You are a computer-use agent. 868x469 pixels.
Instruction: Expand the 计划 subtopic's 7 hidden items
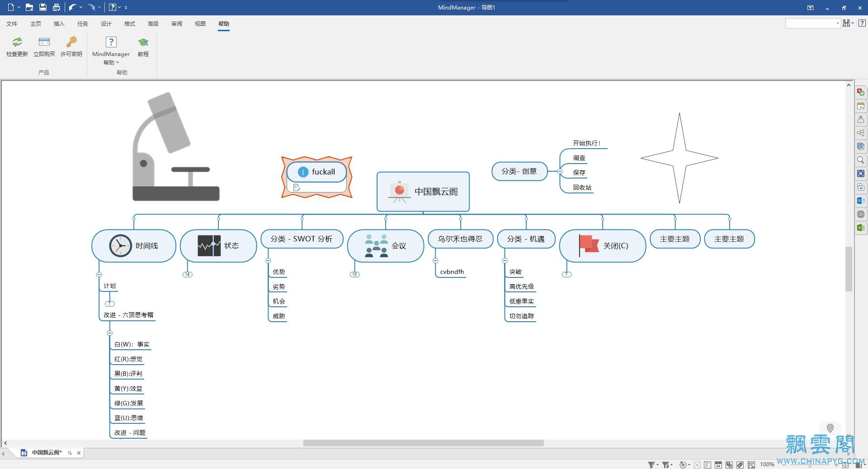(110, 304)
